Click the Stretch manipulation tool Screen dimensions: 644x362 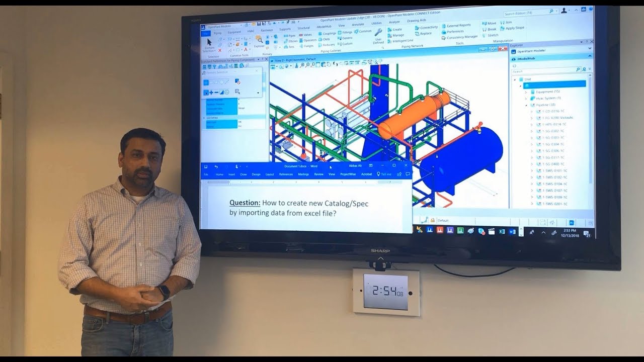click(x=490, y=36)
